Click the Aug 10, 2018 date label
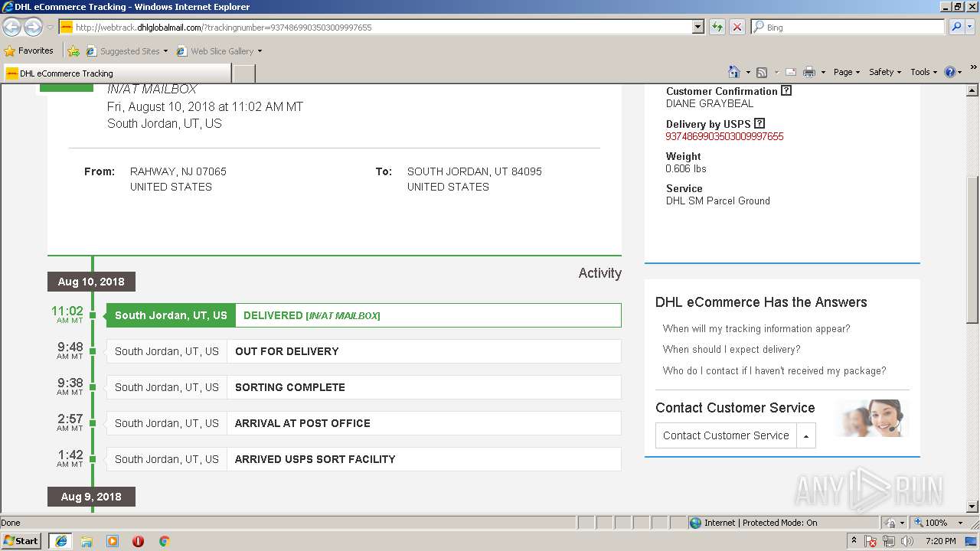Screen dimensions: 980x551 (x=91, y=282)
